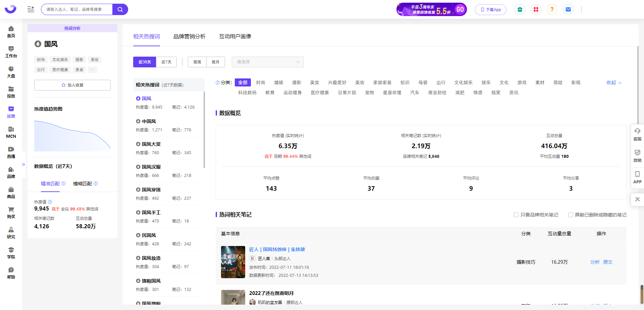The image size is (644, 310).
Task: Click the search magnifier button
Action: point(120,9)
